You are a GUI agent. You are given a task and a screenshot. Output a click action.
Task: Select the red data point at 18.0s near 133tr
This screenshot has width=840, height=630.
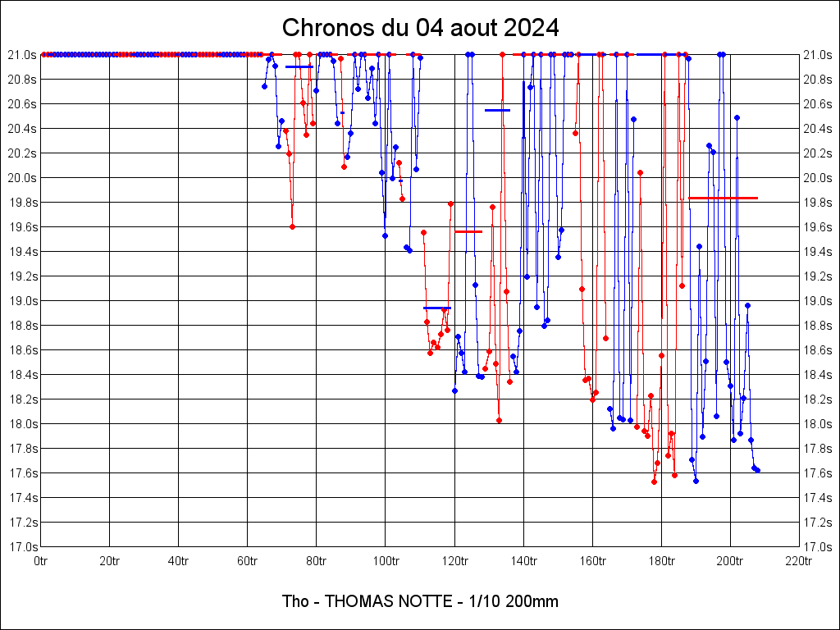pos(499,420)
